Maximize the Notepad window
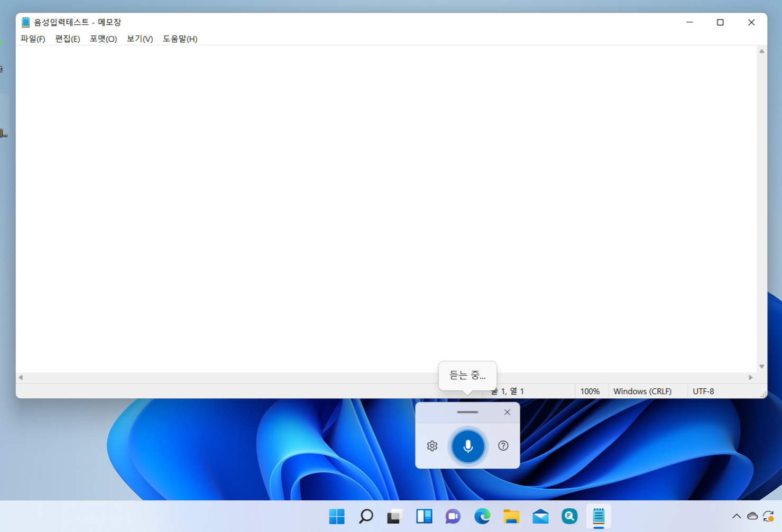Viewport: 782px width, 532px height. (x=720, y=22)
